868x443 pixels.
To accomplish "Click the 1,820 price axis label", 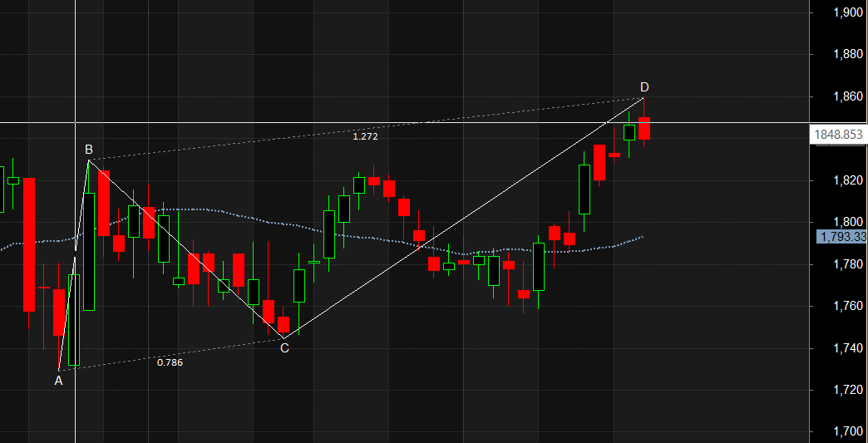I will [847, 180].
